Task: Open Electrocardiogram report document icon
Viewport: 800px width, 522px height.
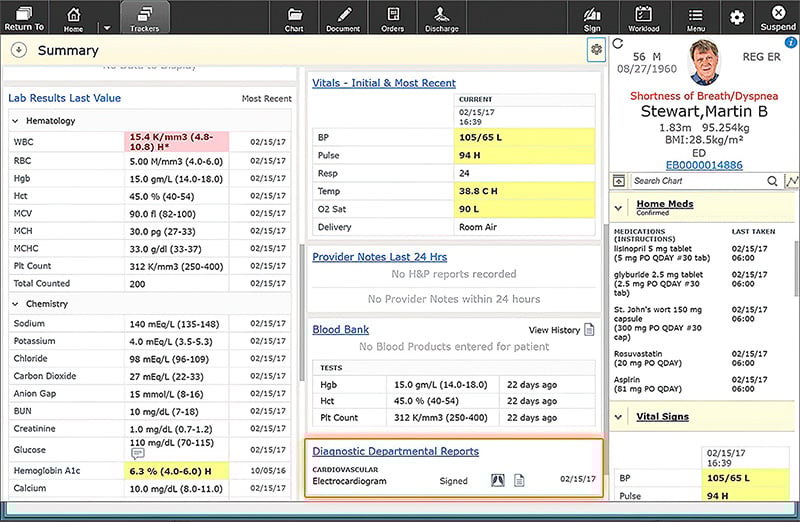Action: point(519,480)
